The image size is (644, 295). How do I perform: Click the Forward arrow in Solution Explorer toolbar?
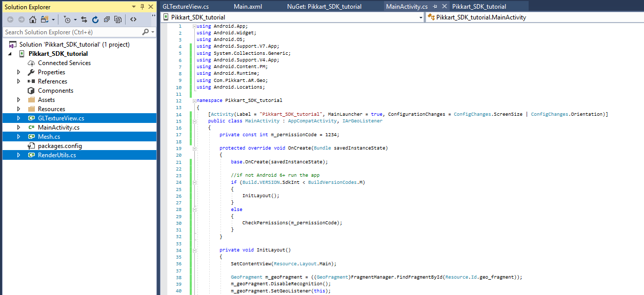coord(21,19)
